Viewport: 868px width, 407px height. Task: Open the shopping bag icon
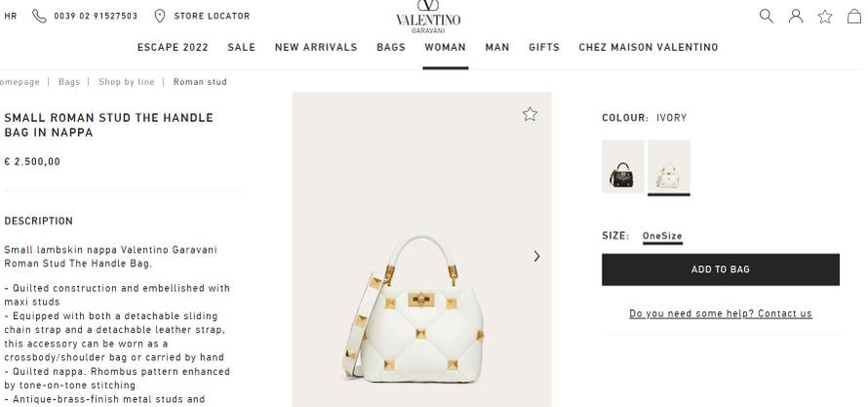point(854,17)
